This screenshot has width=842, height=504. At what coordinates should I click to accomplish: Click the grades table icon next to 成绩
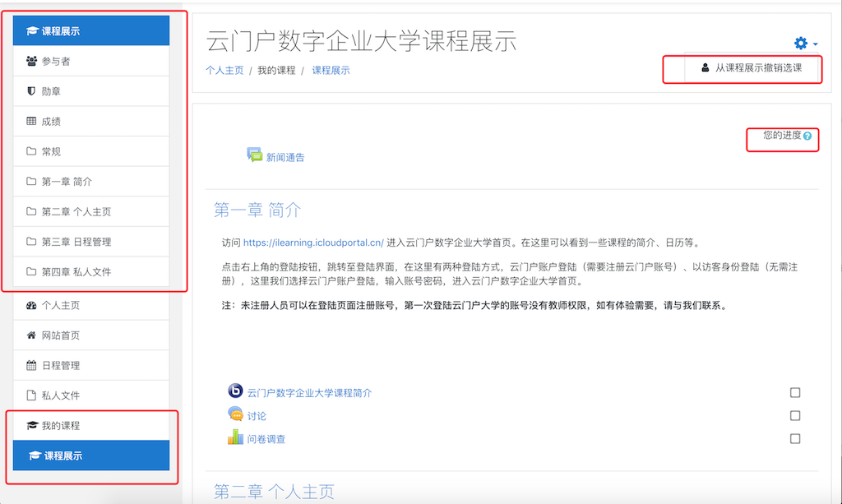32,122
